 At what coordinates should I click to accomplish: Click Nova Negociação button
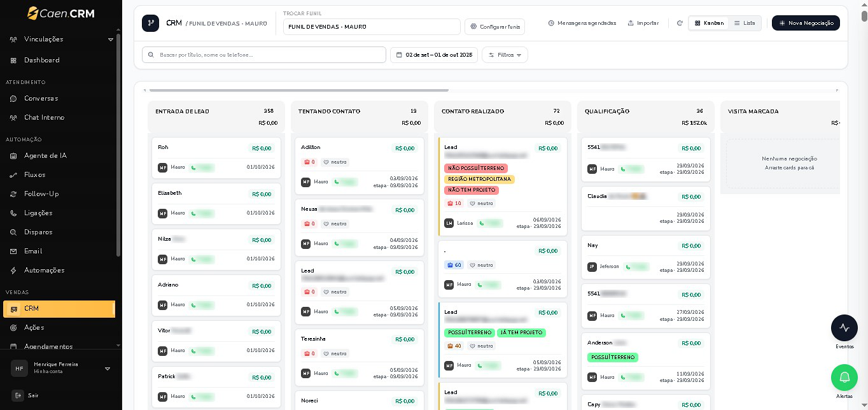(806, 23)
